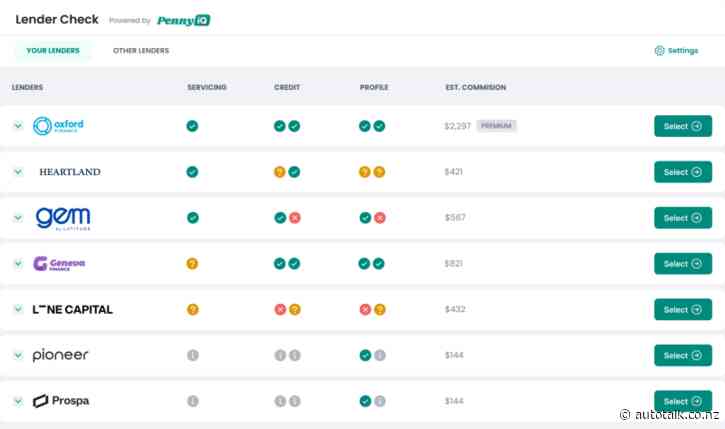This screenshot has width=725, height=429.
Task: Click Gem credit green check icon
Action: click(x=280, y=218)
